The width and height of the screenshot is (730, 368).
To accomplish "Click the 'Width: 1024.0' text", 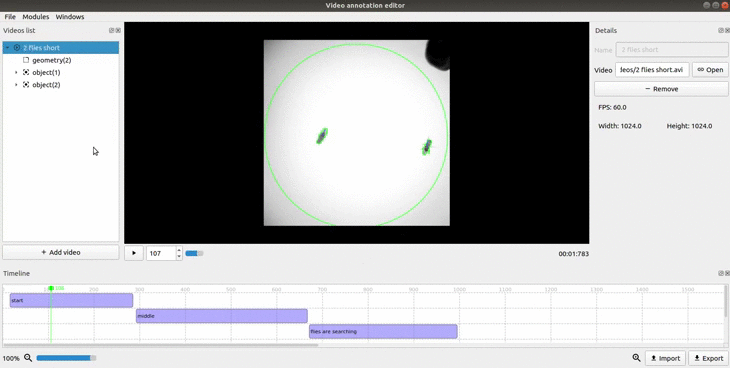I will (620, 126).
